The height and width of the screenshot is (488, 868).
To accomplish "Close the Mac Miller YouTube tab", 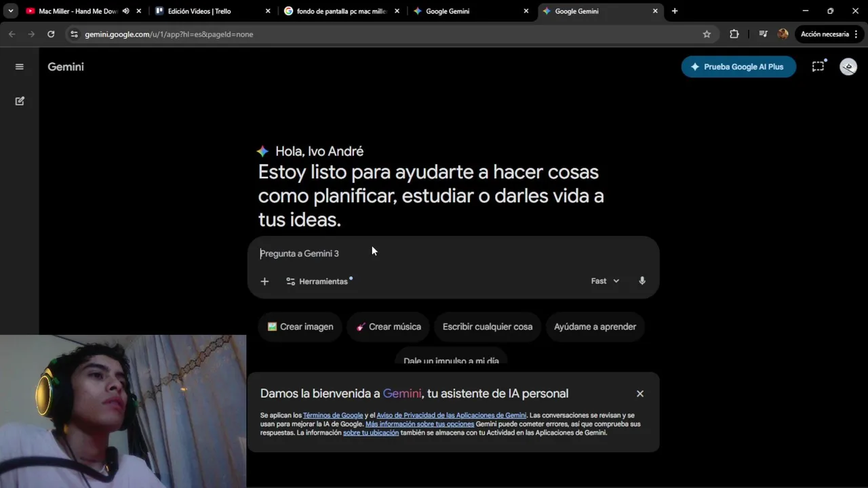I will [x=139, y=11].
